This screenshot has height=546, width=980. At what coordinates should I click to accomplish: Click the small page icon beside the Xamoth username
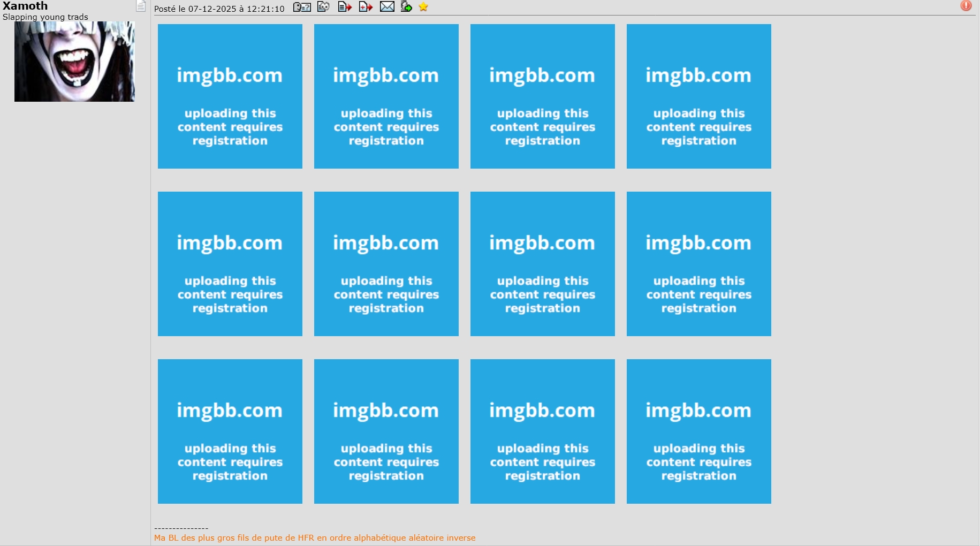point(141,6)
